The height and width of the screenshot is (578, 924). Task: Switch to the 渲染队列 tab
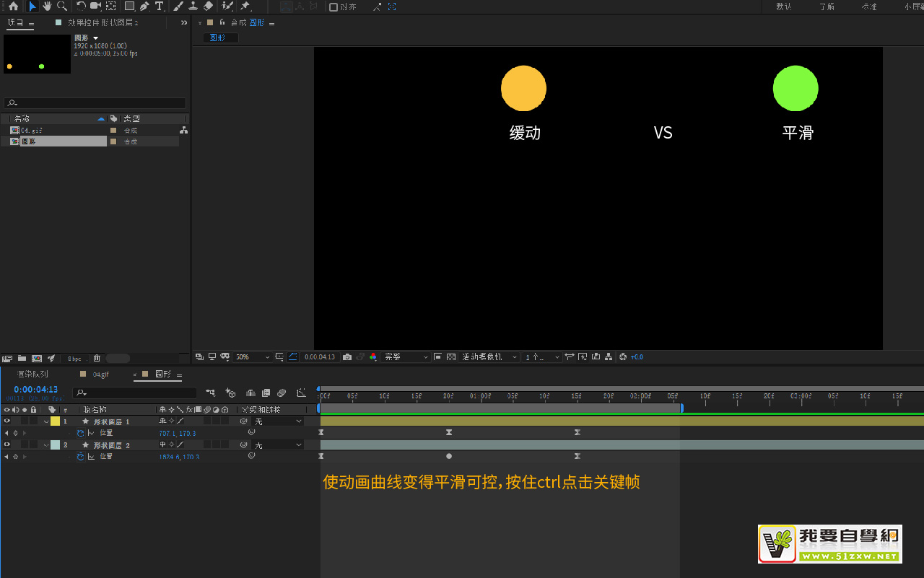tap(32, 375)
